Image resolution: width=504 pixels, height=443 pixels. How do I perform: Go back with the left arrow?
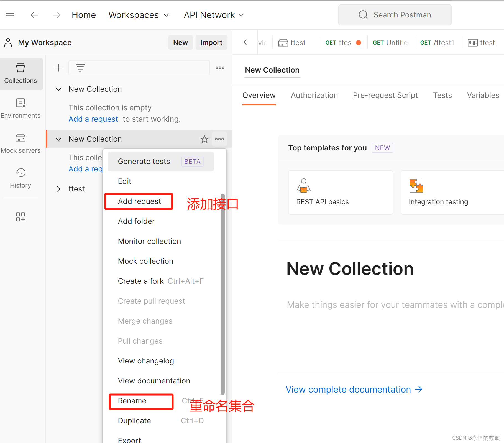(x=34, y=15)
